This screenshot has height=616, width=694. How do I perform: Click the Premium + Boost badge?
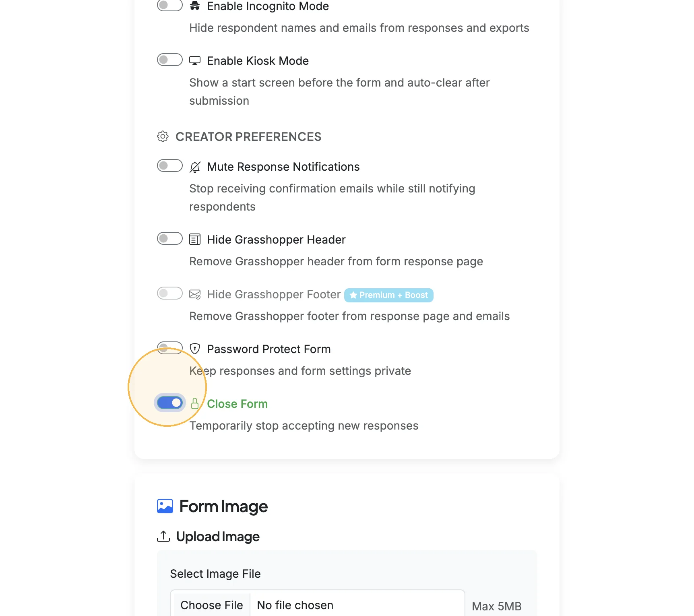pos(389,295)
